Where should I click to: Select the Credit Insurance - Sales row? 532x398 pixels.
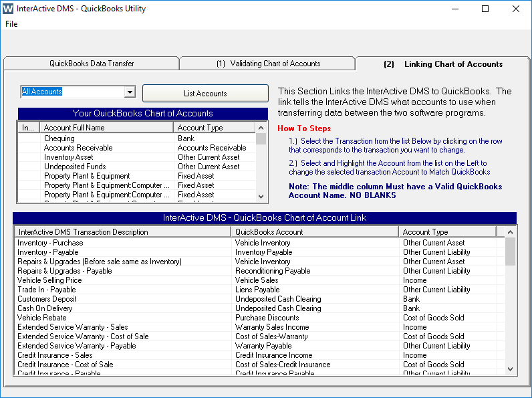259,355
